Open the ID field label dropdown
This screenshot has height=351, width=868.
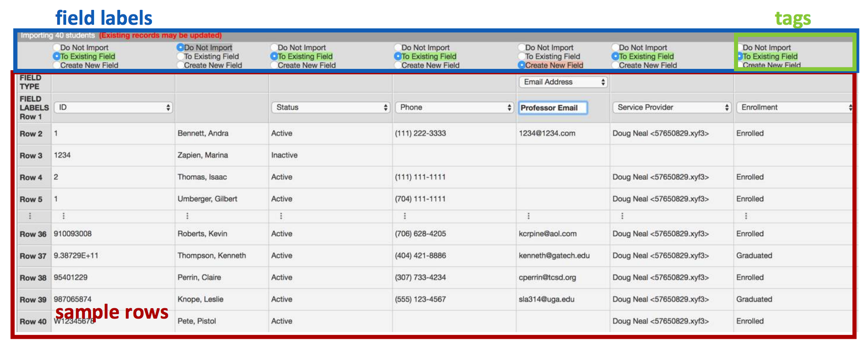pyautogui.click(x=113, y=108)
